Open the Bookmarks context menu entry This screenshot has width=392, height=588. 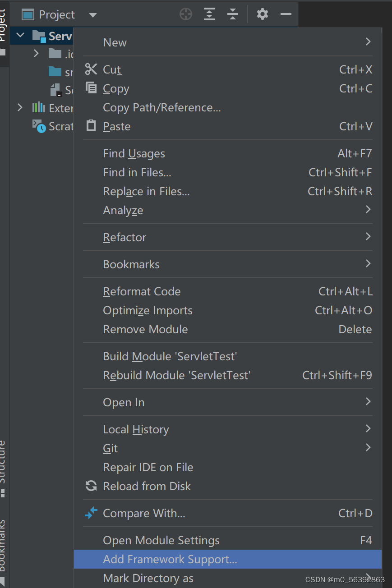[x=228, y=264]
